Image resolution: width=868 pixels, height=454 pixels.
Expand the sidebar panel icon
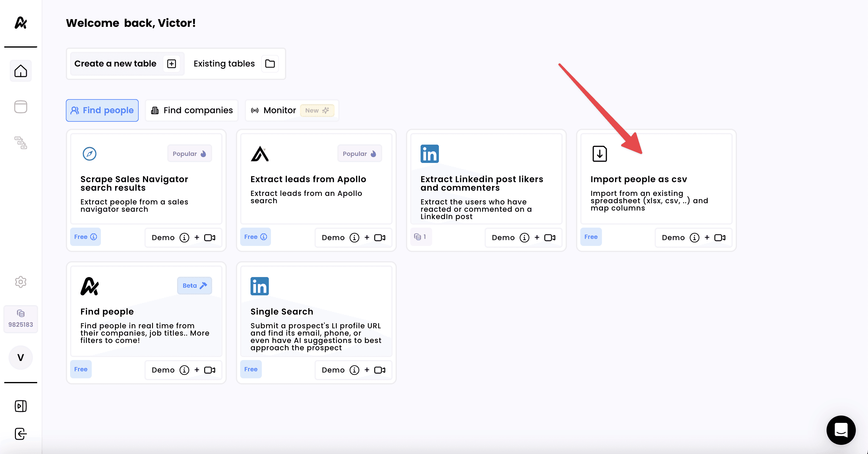click(20, 406)
